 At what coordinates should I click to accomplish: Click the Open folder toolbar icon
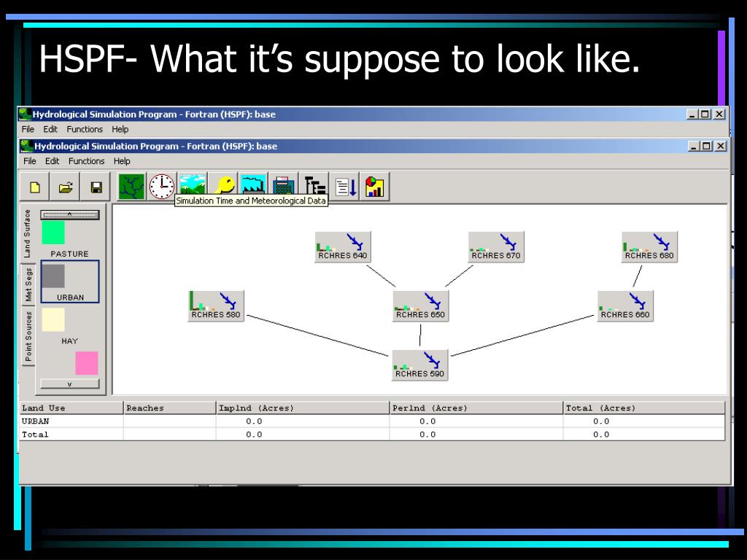(65, 187)
